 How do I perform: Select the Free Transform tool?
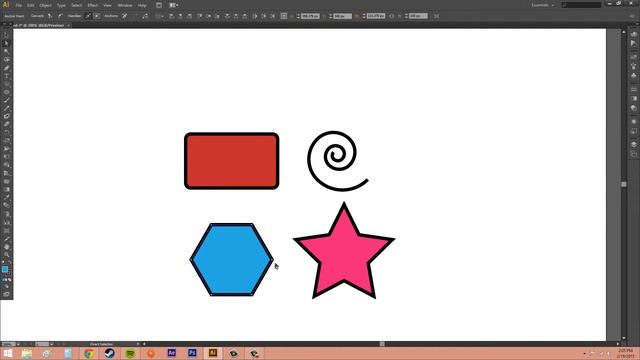pyautogui.click(x=6, y=157)
